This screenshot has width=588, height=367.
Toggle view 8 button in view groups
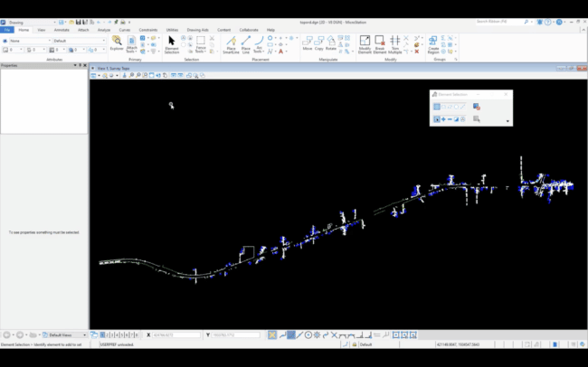137,334
